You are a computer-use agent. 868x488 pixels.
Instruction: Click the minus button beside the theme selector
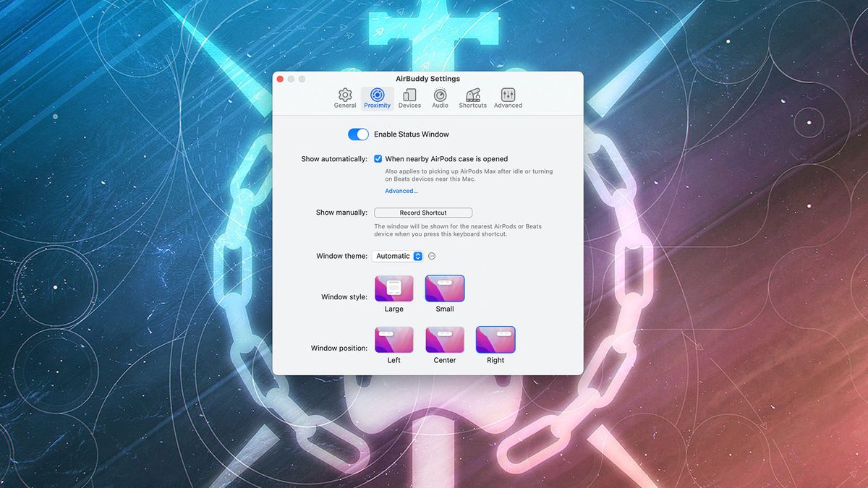[432, 255]
